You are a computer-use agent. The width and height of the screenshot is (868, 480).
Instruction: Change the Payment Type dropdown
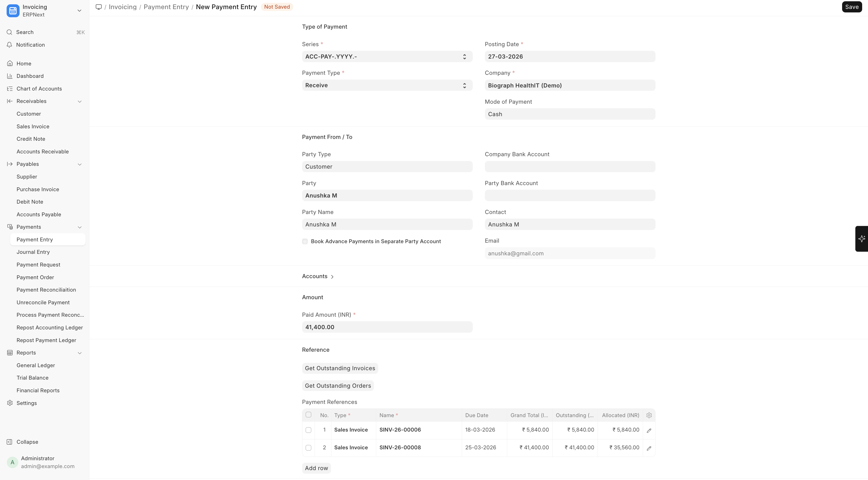click(x=386, y=85)
